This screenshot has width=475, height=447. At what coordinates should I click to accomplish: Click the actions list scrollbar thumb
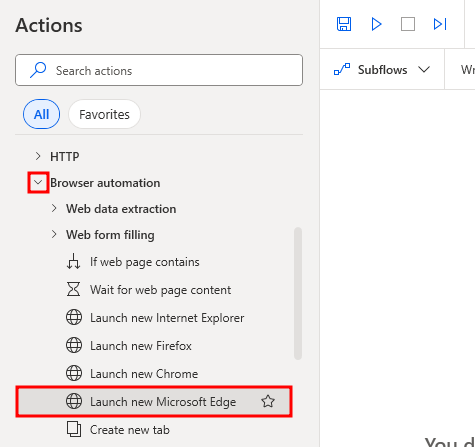(298, 293)
